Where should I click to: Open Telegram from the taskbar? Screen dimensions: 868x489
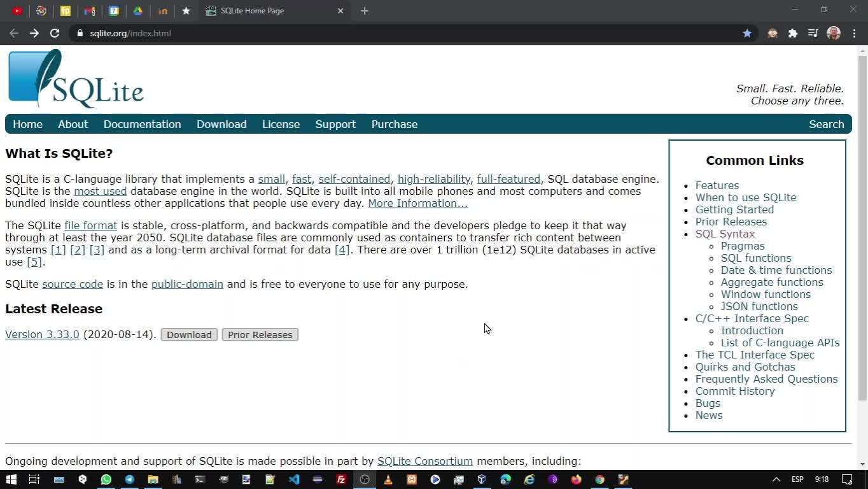pyautogui.click(x=129, y=479)
